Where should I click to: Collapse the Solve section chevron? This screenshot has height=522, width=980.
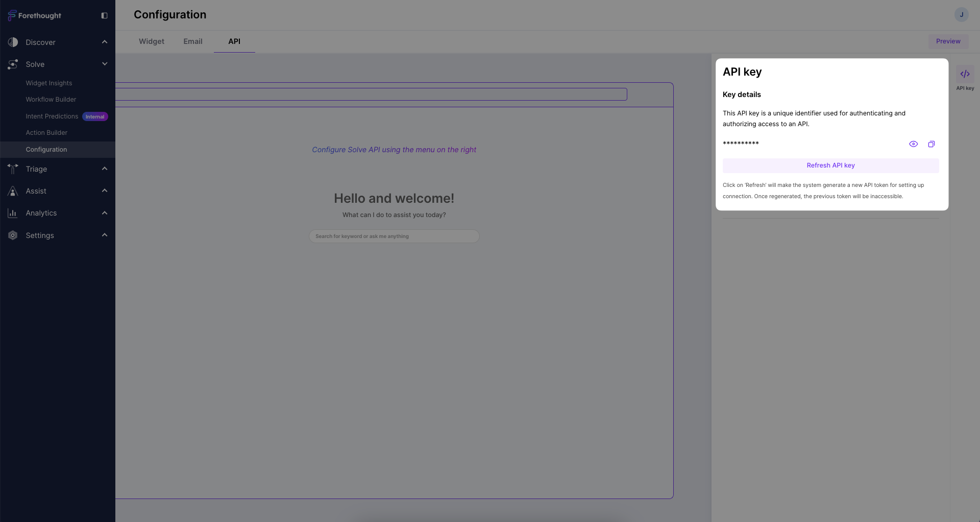(x=105, y=64)
